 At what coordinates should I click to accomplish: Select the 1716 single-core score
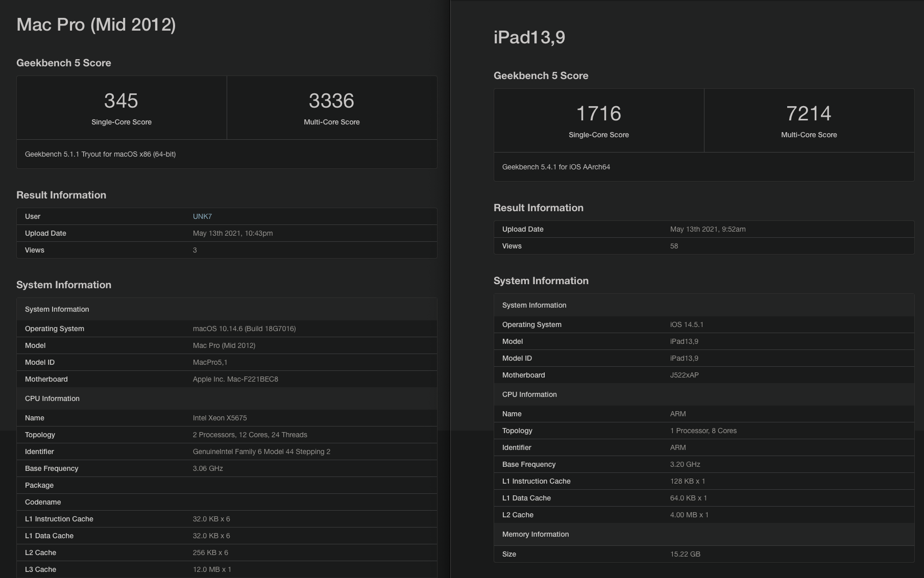click(598, 113)
